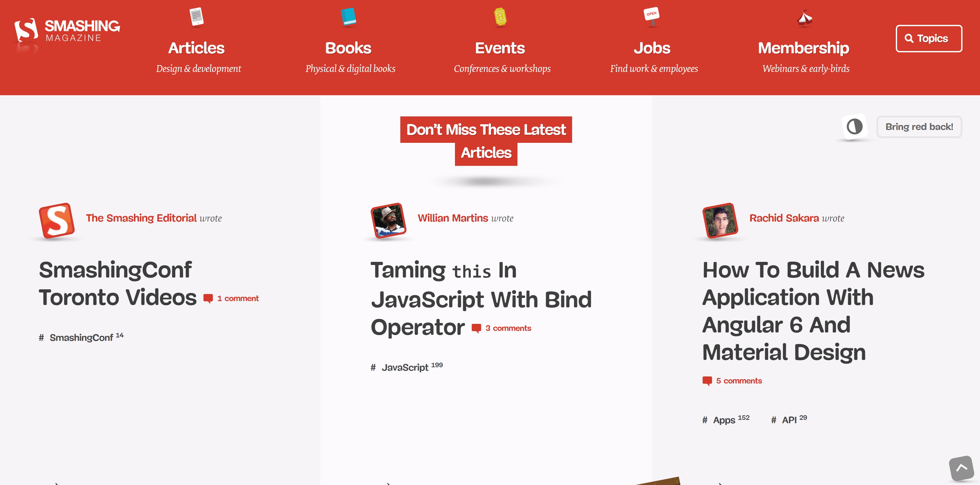
Task: Select the SmashingConf tag
Action: pos(81,337)
